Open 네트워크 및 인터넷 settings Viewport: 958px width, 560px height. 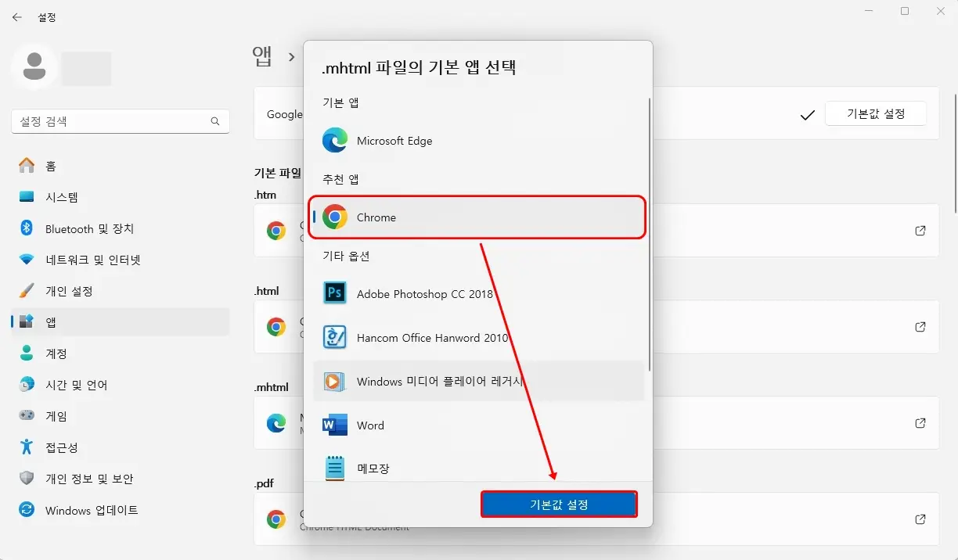coord(121,260)
